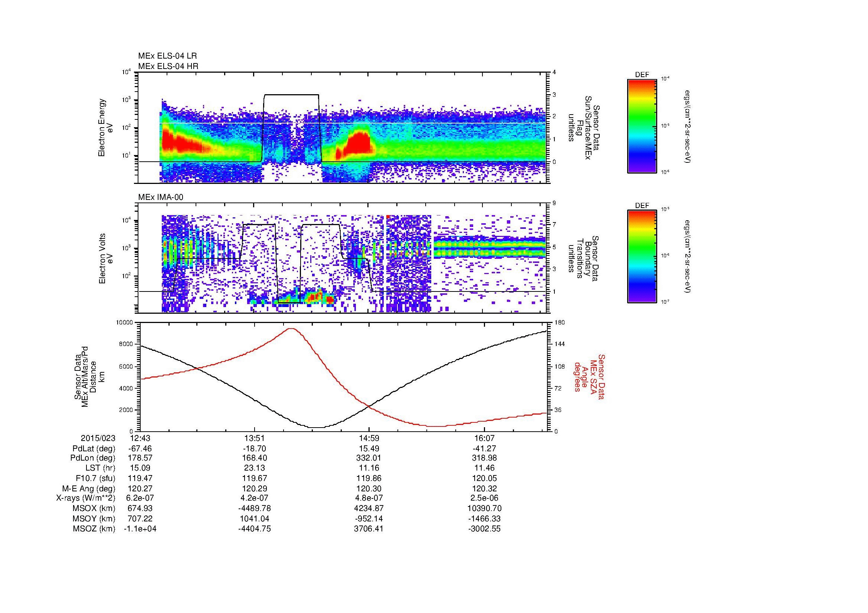Viewport: 868px width, 613px height.
Task: Click the 'MEx ELS-04 LR' plot title
Action: pos(167,56)
